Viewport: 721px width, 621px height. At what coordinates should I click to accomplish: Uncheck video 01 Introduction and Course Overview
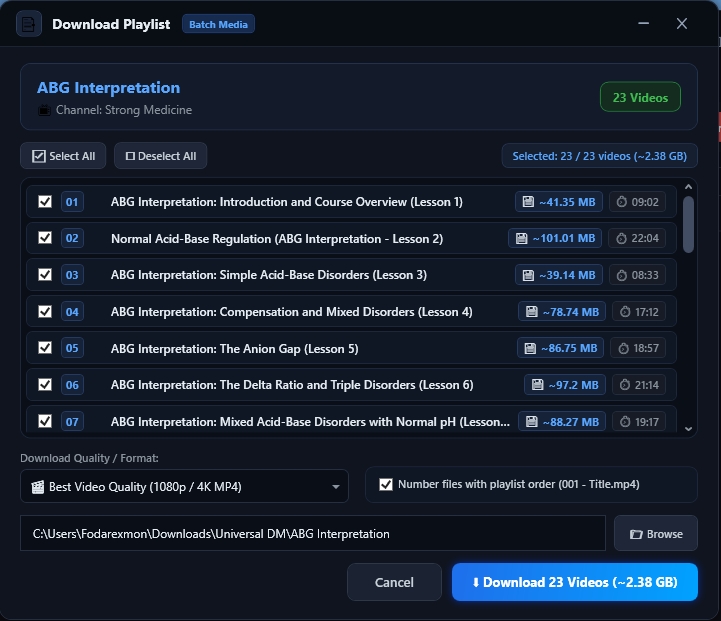click(45, 201)
